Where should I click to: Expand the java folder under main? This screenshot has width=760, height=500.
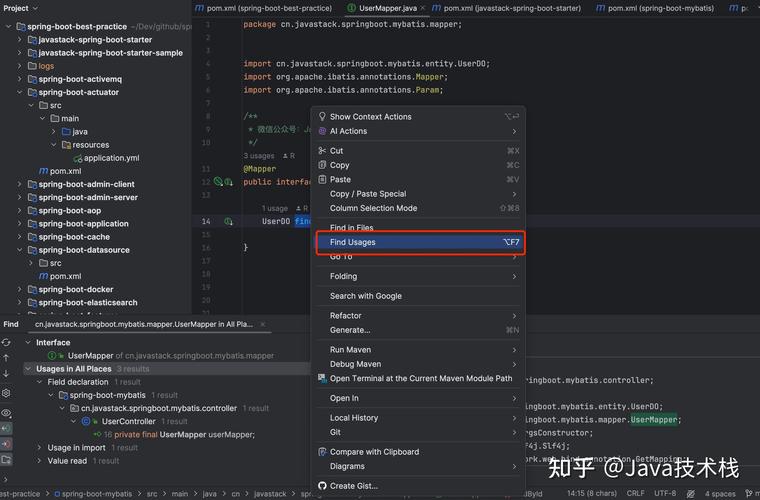(x=53, y=131)
